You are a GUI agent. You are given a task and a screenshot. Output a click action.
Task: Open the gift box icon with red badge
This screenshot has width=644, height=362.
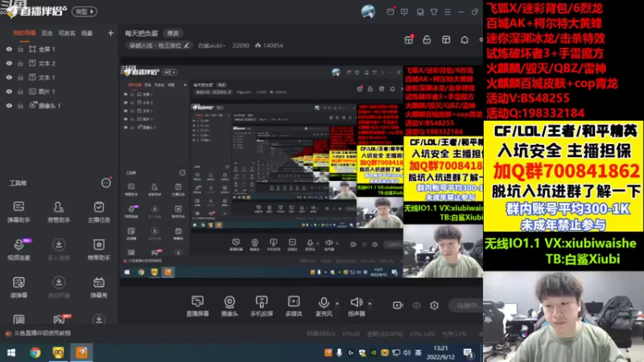[409, 39]
